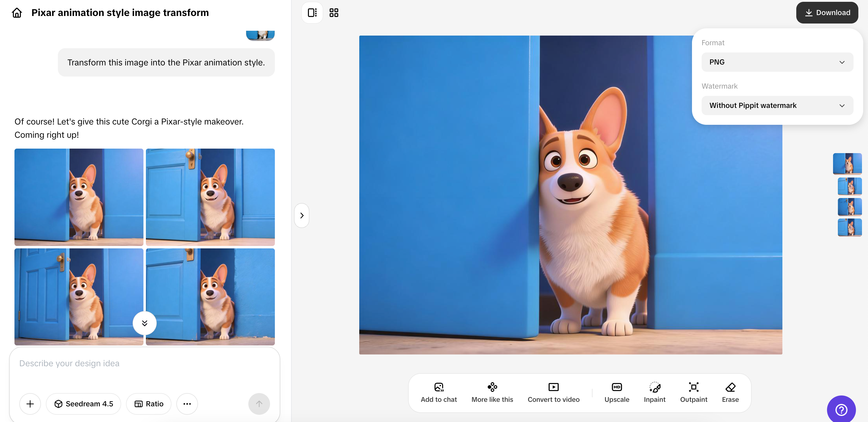Open the Seedream 4.5 model selector

[x=83, y=404]
